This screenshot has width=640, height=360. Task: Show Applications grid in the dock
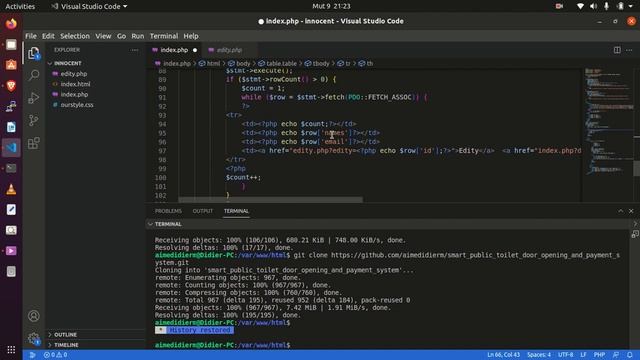[x=11, y=349]
